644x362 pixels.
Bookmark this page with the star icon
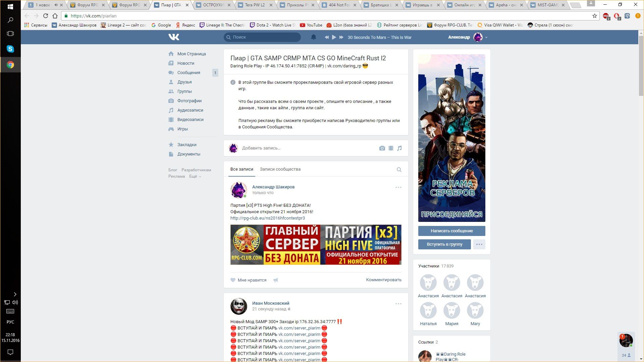point(594,16)
